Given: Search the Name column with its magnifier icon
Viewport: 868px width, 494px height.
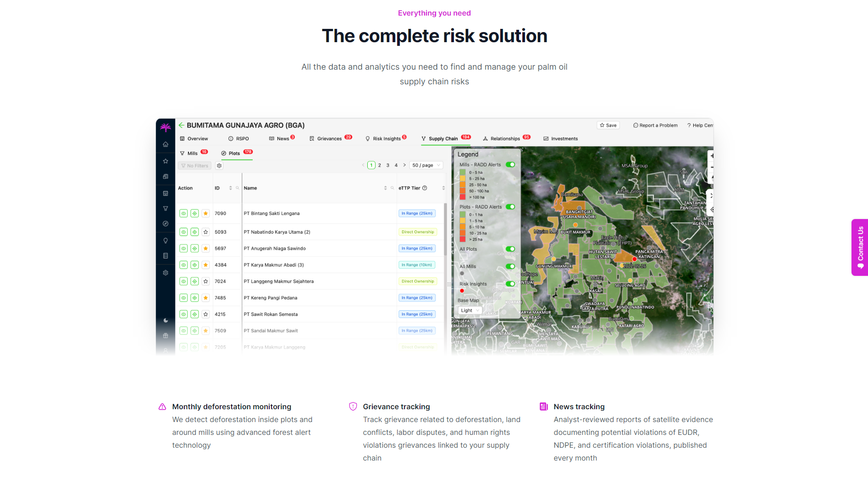Looking at the screenshot, I should point(393,188).
